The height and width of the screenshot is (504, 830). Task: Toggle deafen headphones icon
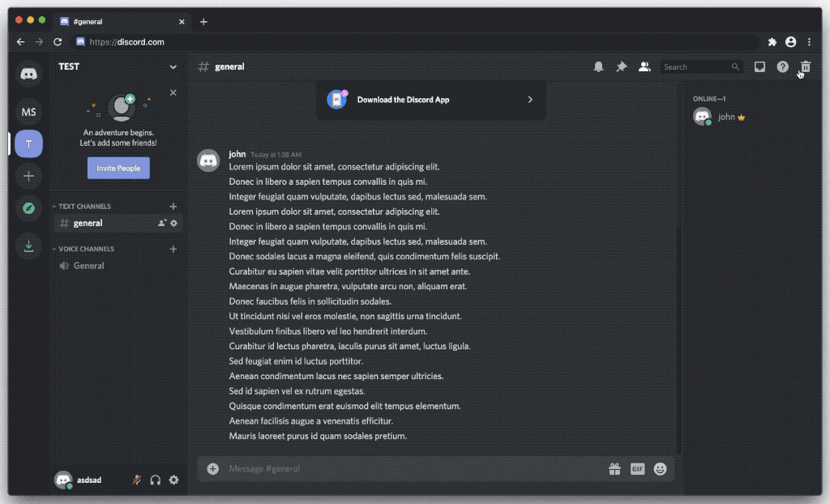pos(155,480)
